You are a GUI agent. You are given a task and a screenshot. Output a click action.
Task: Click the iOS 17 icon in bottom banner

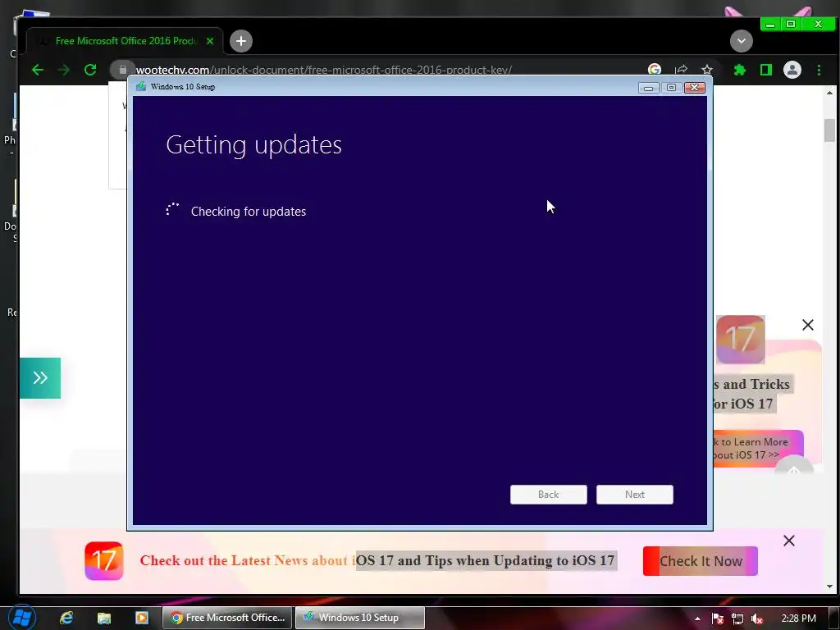coord(104,561)
